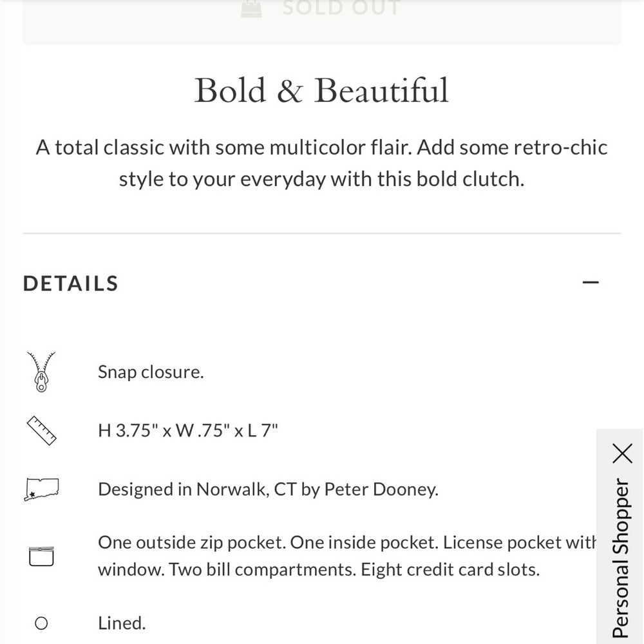
Task: Click the Snap closure text
Action: [x=151, y=372]
